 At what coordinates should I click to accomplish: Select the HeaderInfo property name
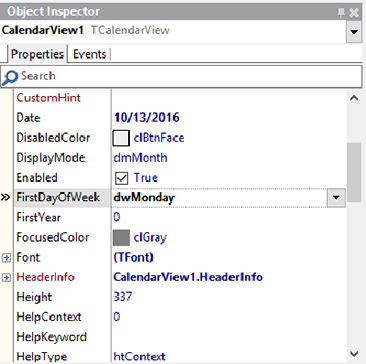(46, 277)
